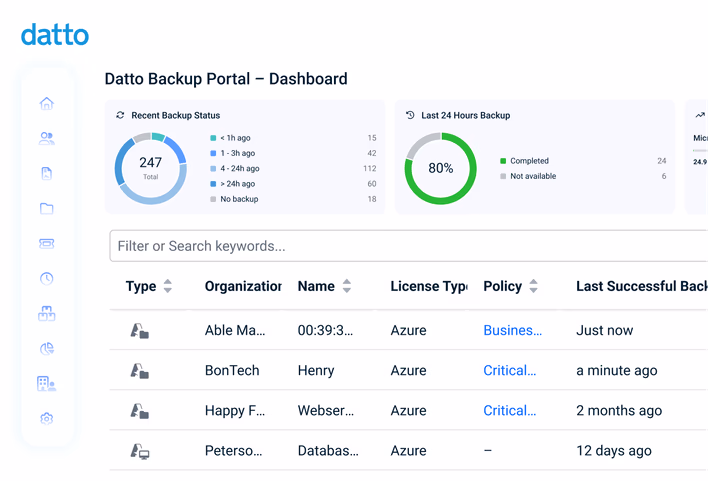Click the '> 24h ago' legend swatch
708x481 pixels.
pos(213,184)
